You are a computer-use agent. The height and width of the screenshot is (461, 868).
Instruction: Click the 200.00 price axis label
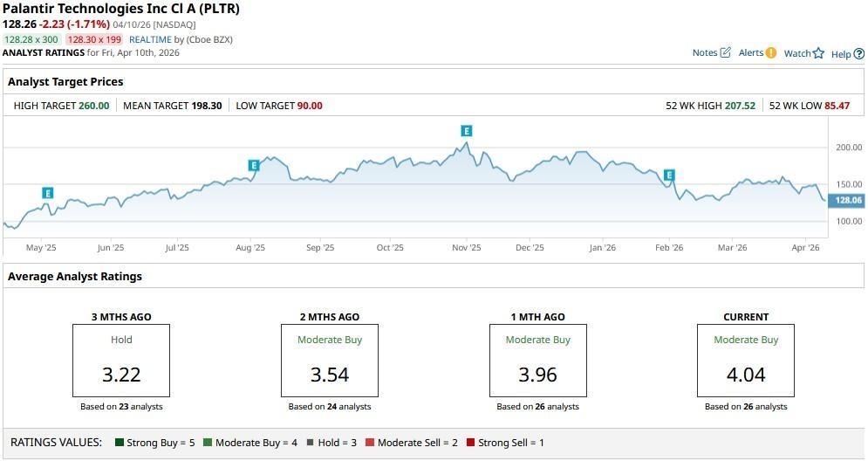[849, 148]
